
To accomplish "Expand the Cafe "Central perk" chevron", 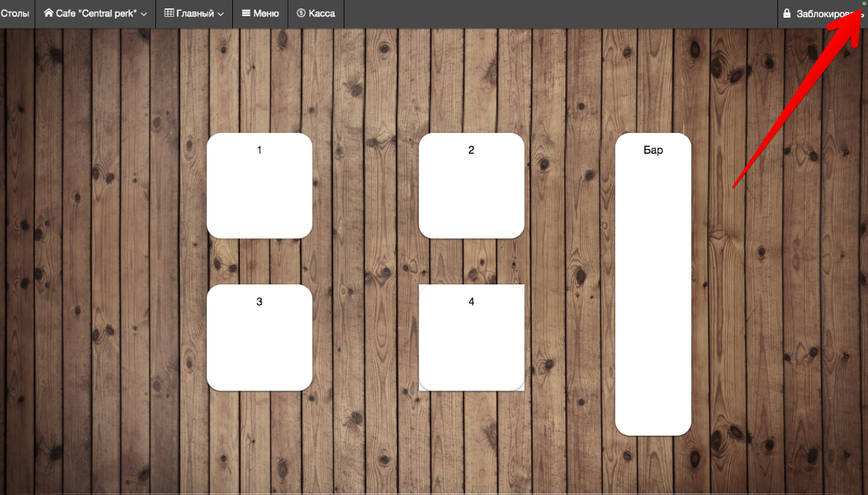I will (x=144, y=14).
